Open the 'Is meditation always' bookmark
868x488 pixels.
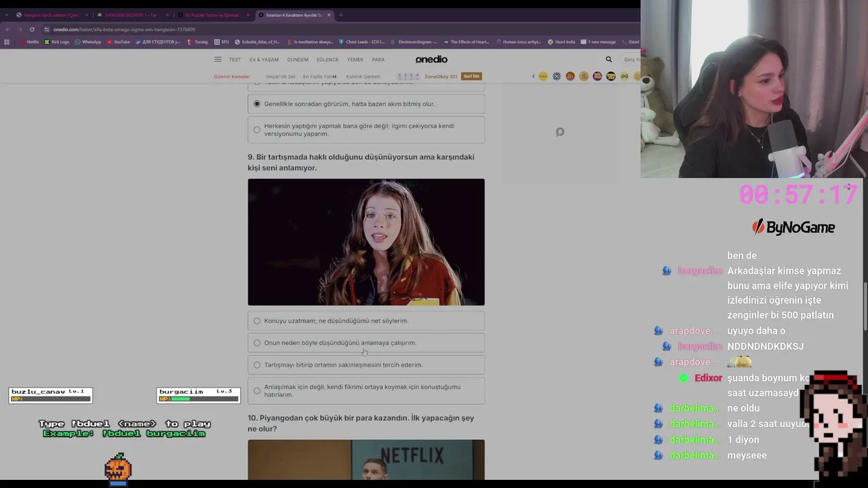tap(310, 42)
